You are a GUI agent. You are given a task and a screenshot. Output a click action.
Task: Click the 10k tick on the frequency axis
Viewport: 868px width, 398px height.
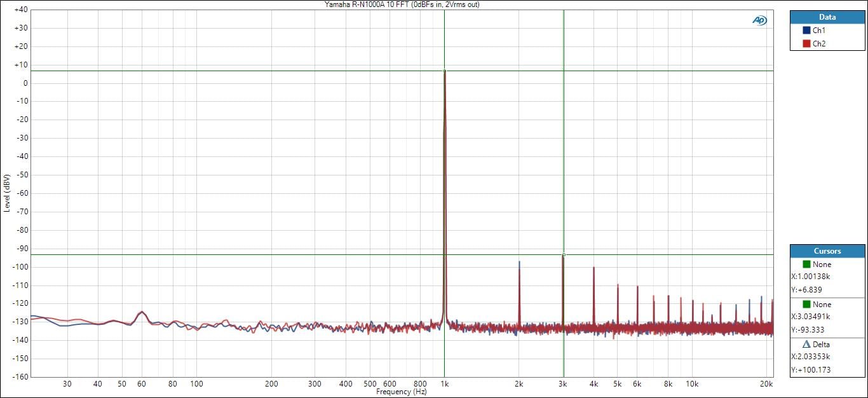click(692, 384)
